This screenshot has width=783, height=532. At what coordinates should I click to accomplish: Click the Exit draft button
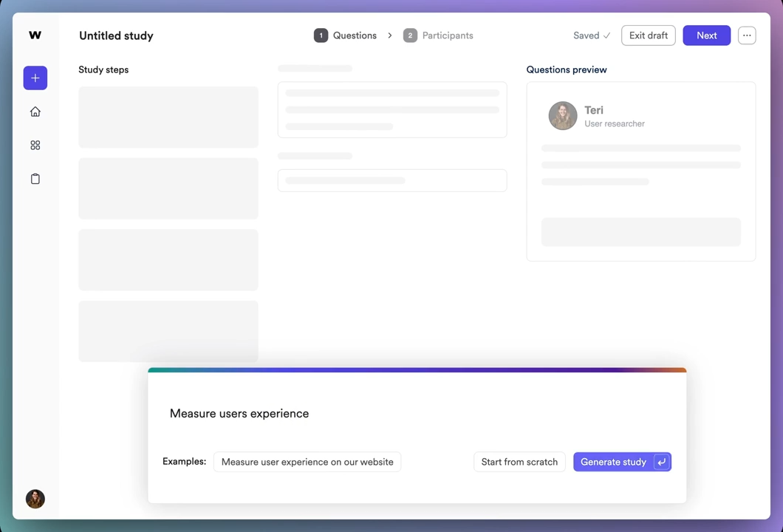[x=648, y=35]
